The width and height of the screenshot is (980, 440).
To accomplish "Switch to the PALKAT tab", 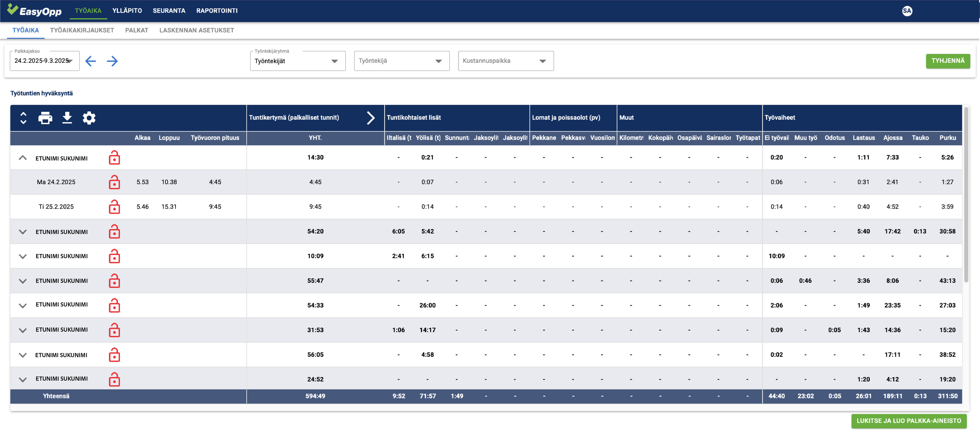I will pos(137,30).
